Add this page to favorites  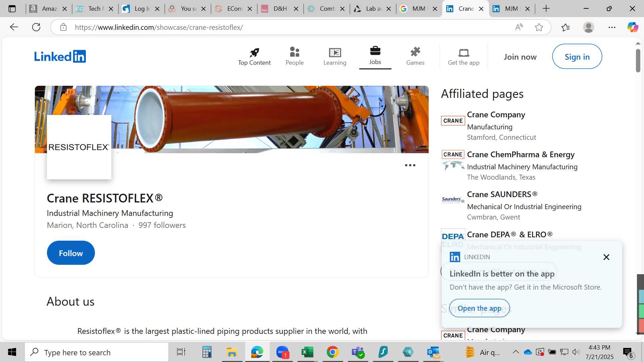click(539, 27)
